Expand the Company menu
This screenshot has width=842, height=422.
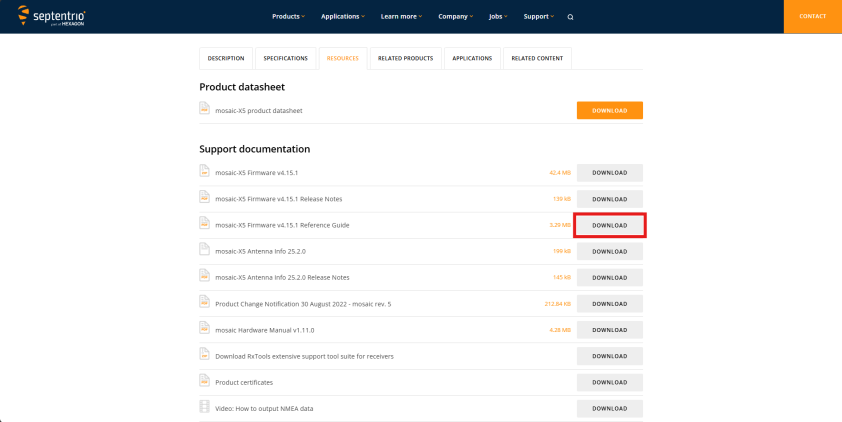pyautogui.click(x=455, y=17)
